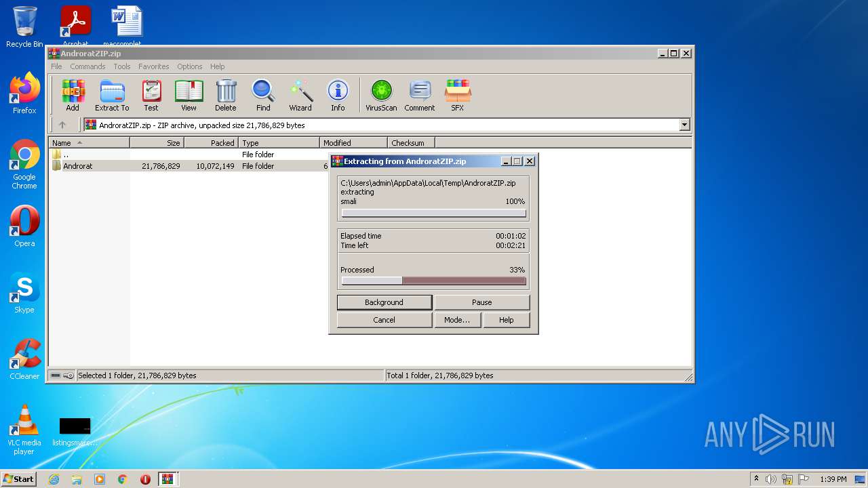Viewport: 868px width, 488px height.
Task: Select WinRAR taskbar button
Action: coord(168,479)
